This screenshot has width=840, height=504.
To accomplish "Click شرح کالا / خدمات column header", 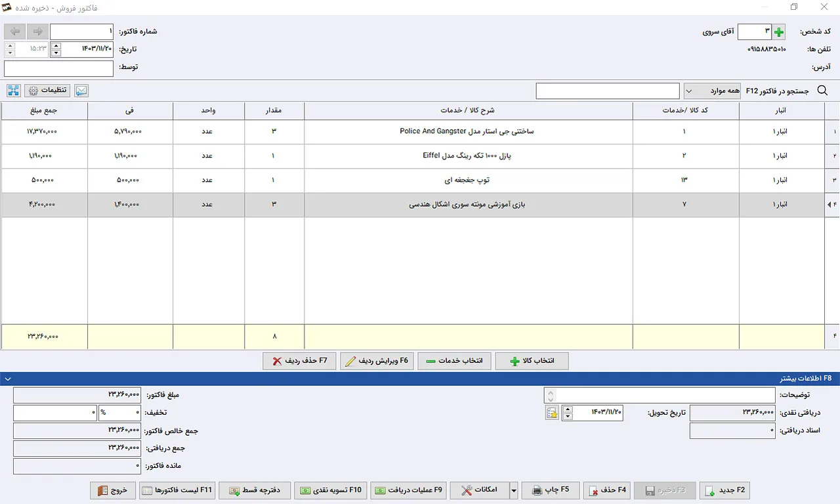I will (x=469, y=111).
